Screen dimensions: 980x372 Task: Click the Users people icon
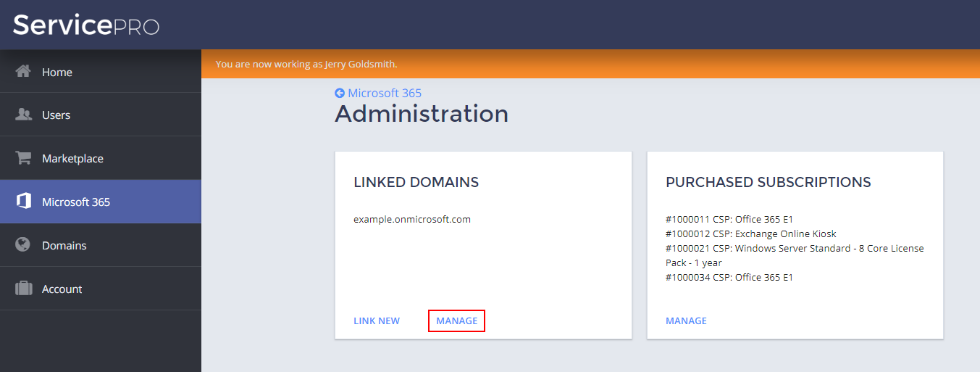[24, 115]
